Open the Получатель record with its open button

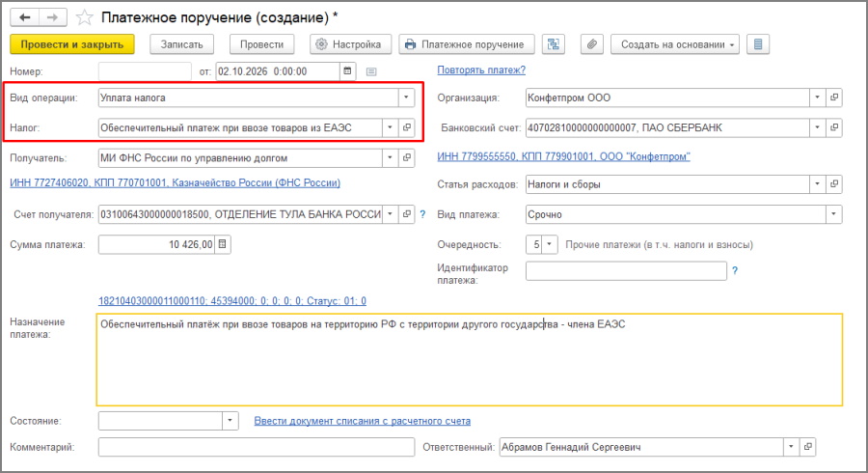tap(407, 158)
